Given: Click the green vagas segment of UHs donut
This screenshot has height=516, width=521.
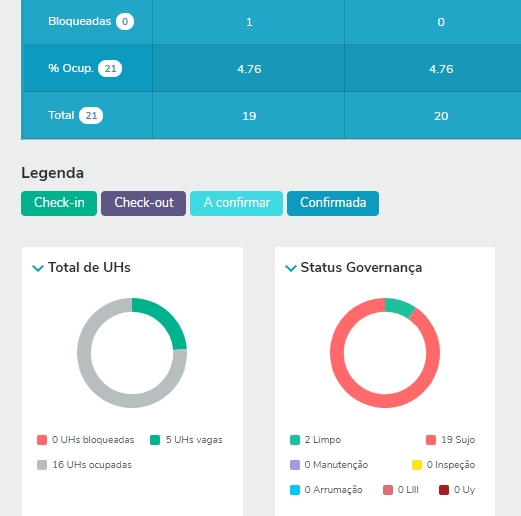Looking at the screenshot, I should (x=165, y=318).
